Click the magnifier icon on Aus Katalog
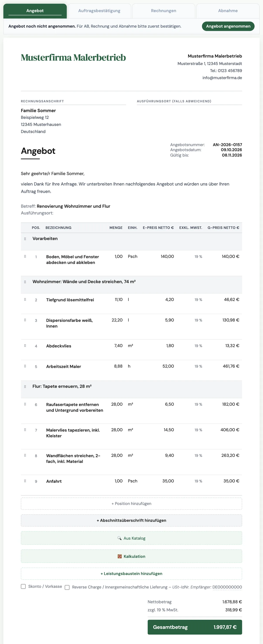 pyautogui.click(x=119, y=538)
